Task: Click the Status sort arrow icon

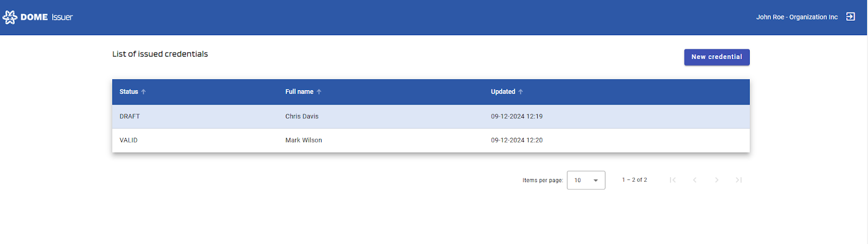Action: pyautogui.click(x=144, y=92)
